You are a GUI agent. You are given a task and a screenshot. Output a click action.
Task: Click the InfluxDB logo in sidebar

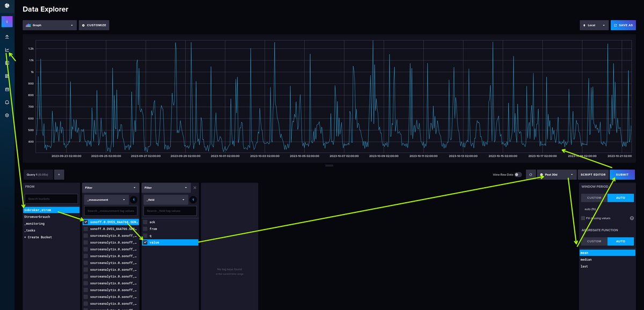point(7,6)
